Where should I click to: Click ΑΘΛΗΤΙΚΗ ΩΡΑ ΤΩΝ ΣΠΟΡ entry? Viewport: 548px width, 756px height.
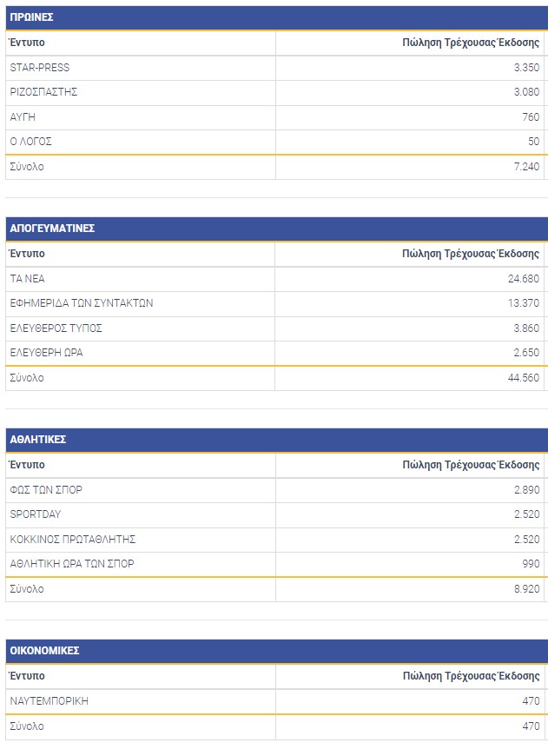[72, 563]
